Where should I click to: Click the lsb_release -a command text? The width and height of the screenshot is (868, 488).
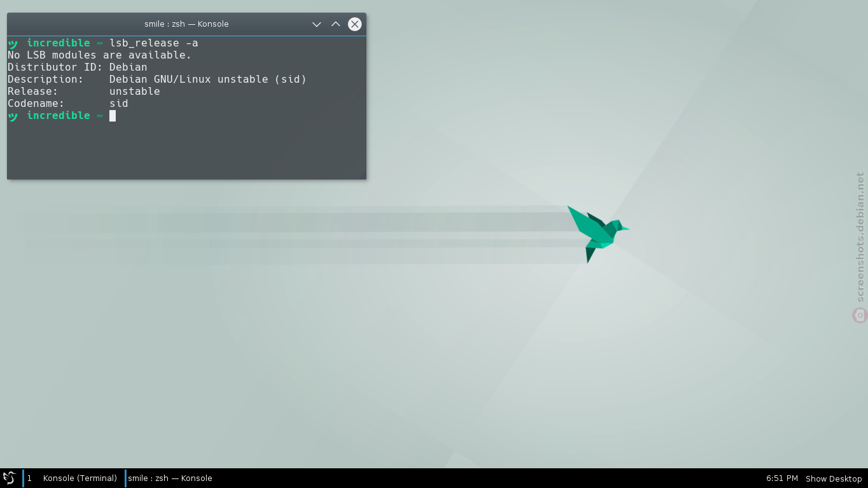tap(154, 43)
